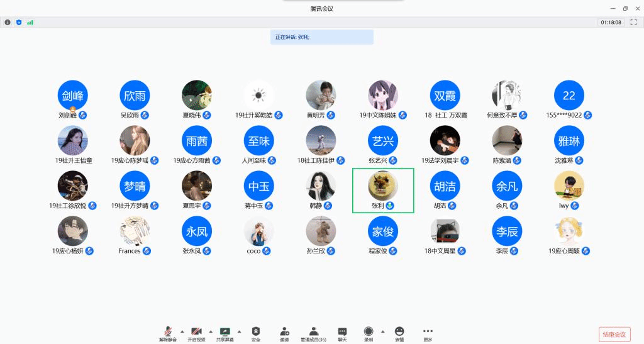The width and height of the screenshot is (644, 344).
Task: Toggle meeting recording (录制)
Action: pyautogui.click(x=369, y=333)
